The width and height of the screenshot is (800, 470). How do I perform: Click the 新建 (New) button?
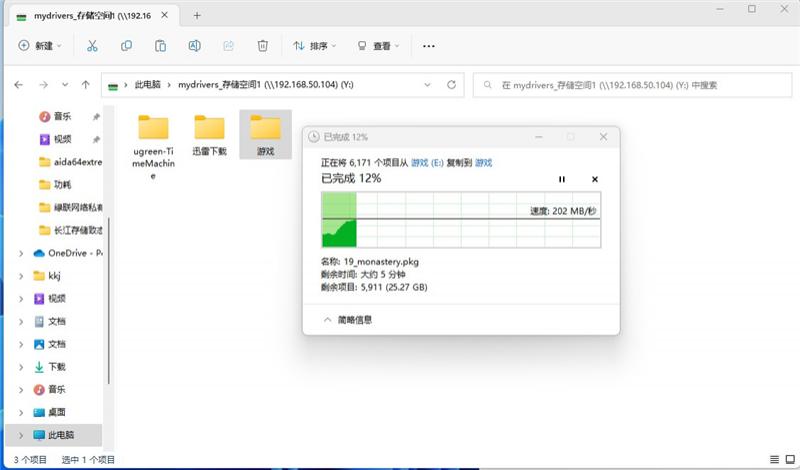39,46
